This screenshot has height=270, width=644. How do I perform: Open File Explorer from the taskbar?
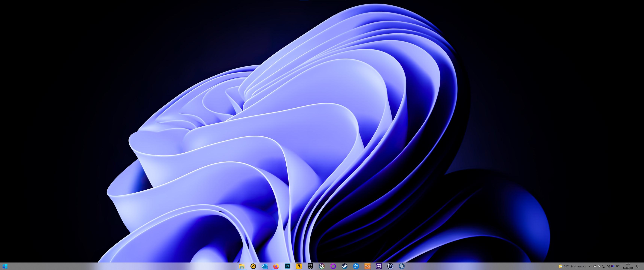(x=242, y=266)
